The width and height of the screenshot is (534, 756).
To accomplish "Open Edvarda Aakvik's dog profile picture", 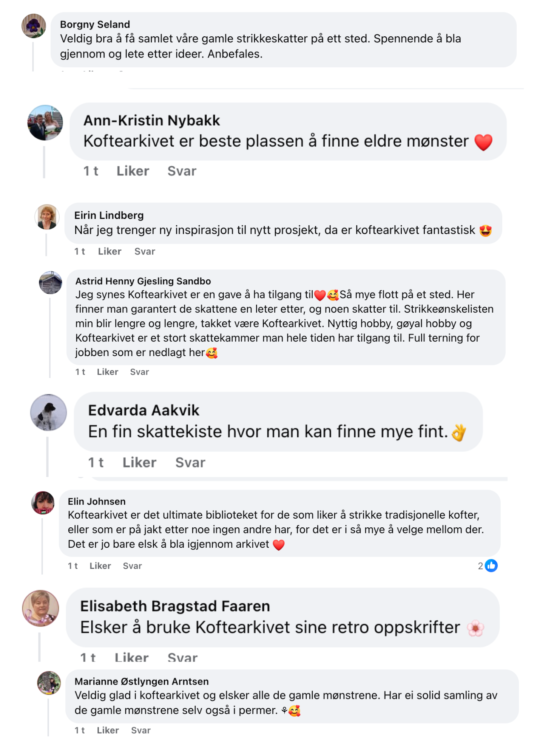I will [48, 412].
